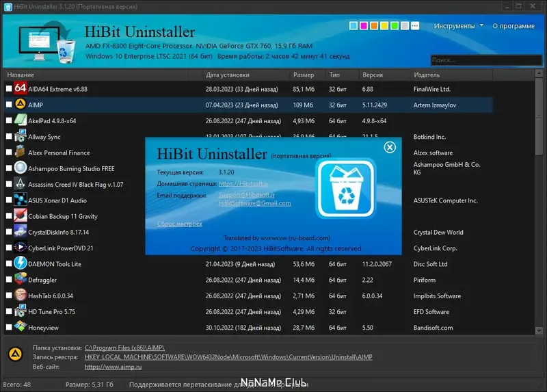Select the green theme color swatch

click(x=395, y=26)
